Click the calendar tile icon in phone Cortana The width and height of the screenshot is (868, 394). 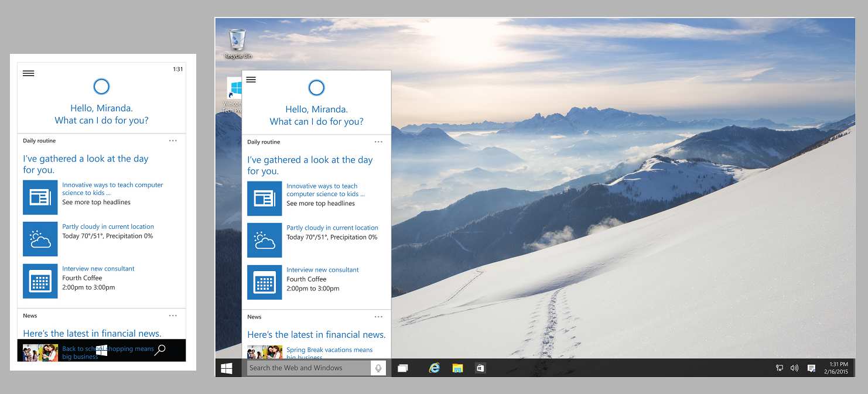[x=40, y=281]
